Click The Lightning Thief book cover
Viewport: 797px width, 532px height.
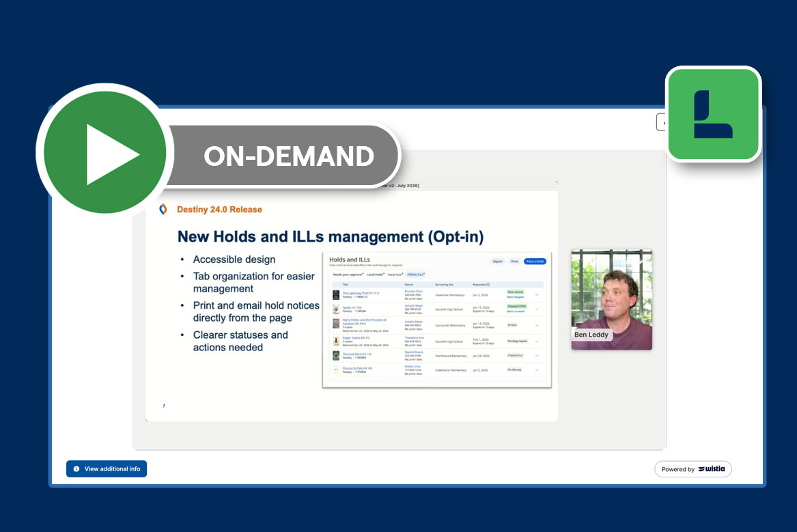pos(336,295)
